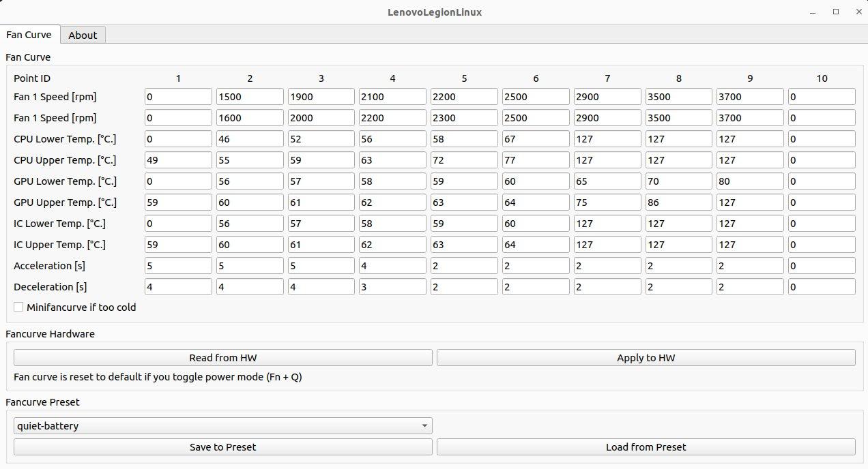Edit GPU Upper Temp field for point 8
Screen dimensions: 868x469
point(680,202)
